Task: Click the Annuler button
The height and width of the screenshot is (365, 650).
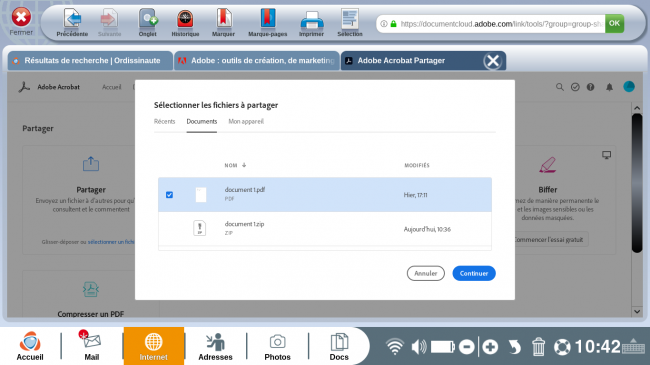Action: tap(426, 273)
